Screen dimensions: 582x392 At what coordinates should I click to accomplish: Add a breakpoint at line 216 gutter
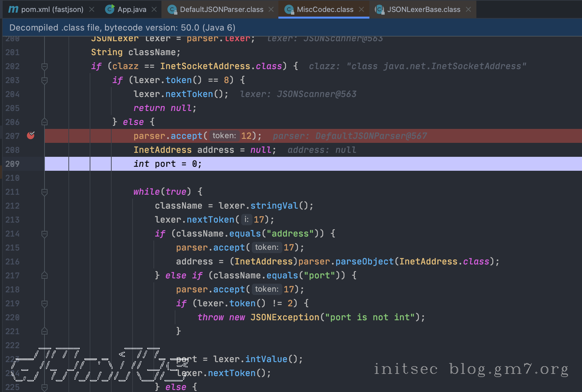(31, 261)
